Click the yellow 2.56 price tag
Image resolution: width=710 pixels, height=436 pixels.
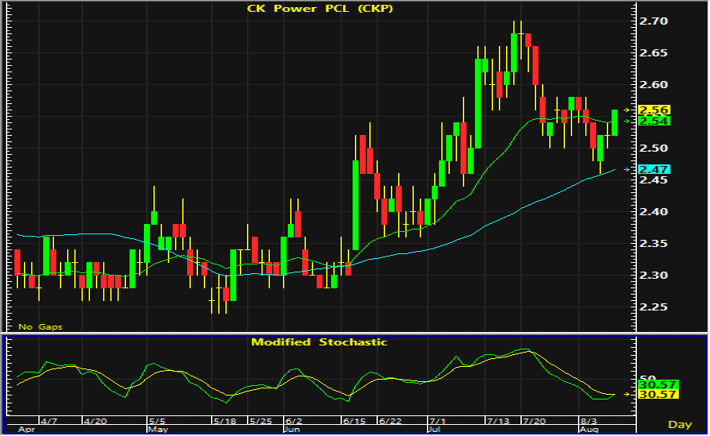[x=654, y=110]
